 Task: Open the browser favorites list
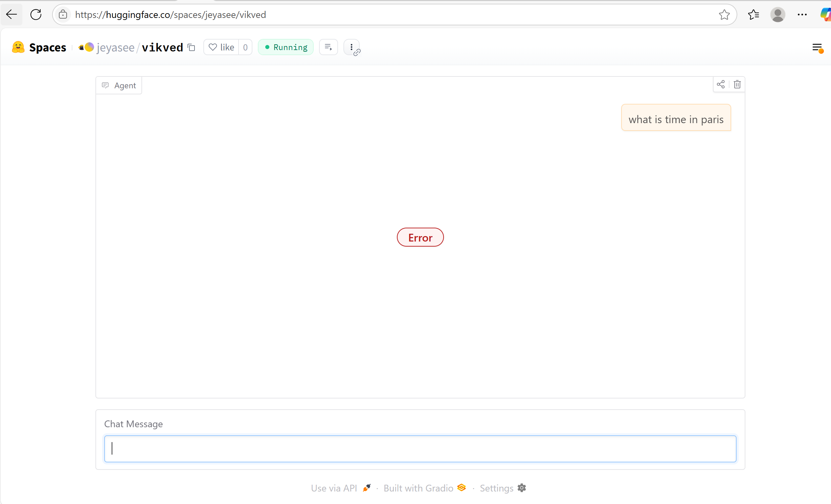754,15
